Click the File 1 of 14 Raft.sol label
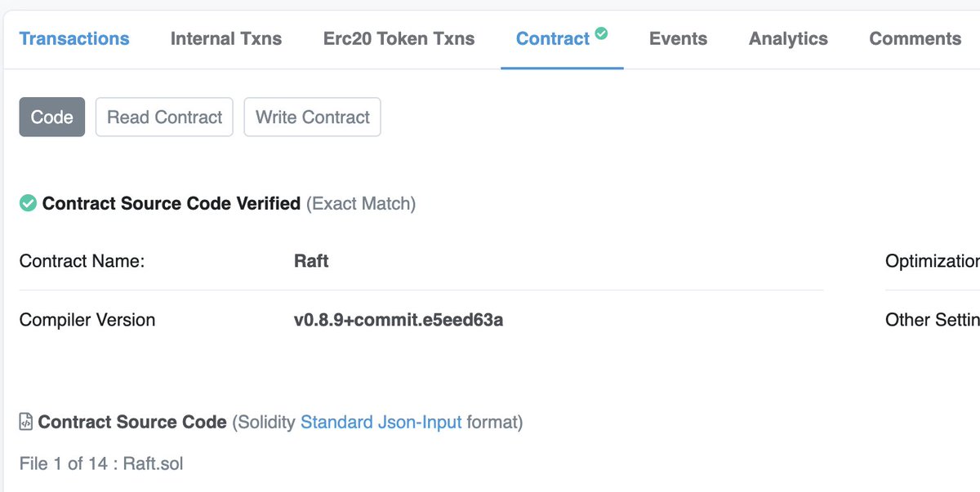980x492 pixels. coord(101,464)
